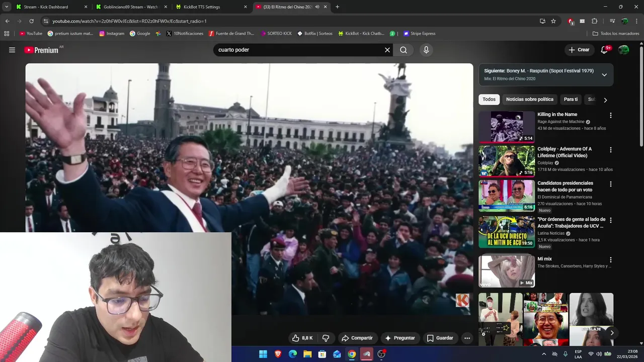Click the Preguntar button
The image size is (644, 362).
click(x=399, y=338)
